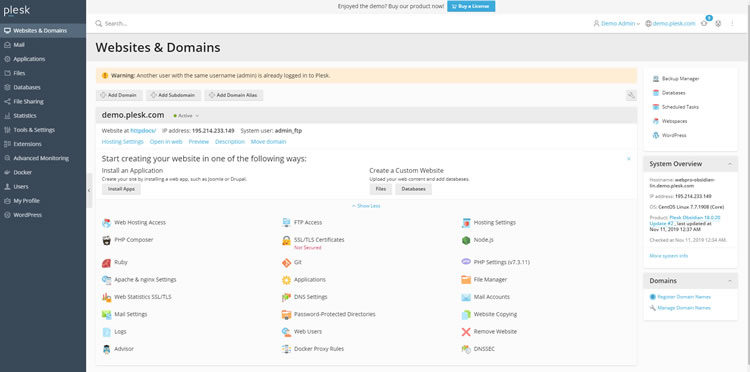Click the SSL/TLS Certificates padlock icon
This screenshot has height=372, width=750.
[x=286, y=240]
